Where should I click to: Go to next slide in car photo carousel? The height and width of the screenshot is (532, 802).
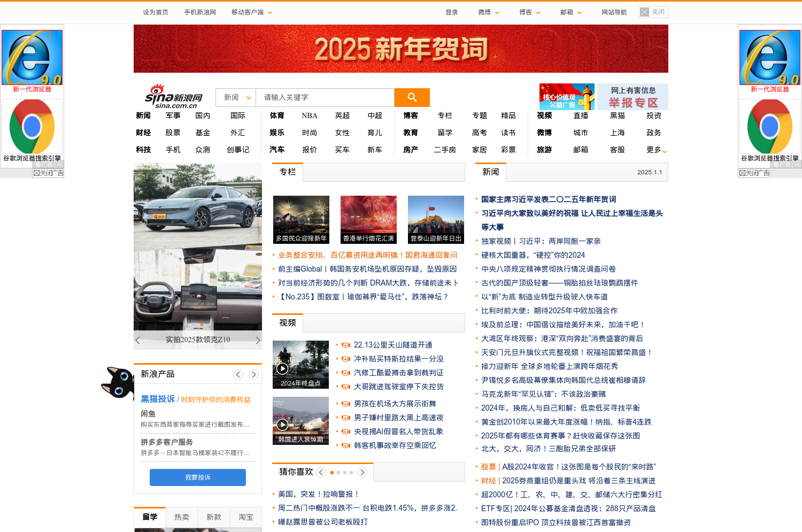coord(258,340)
